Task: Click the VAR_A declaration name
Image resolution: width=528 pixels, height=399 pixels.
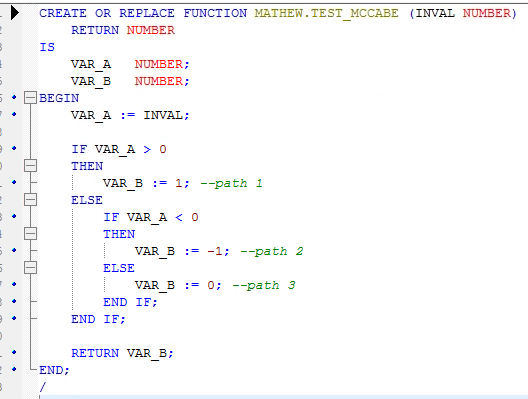Action: coord(91,64)
